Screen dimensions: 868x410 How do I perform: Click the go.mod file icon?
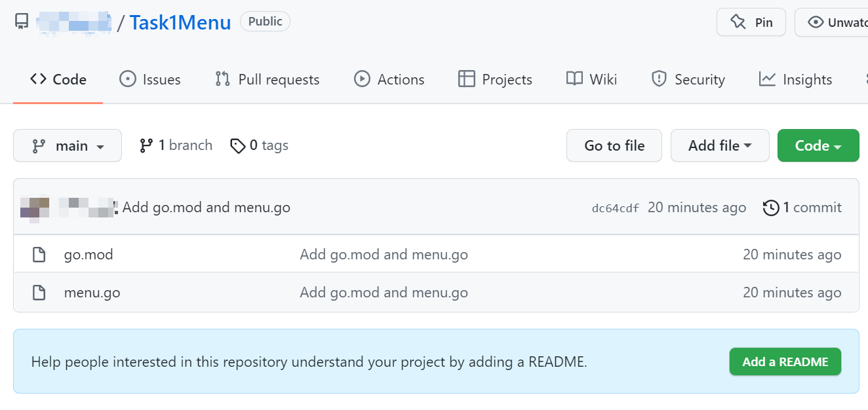pyautogui.click(x=39, y=255)
